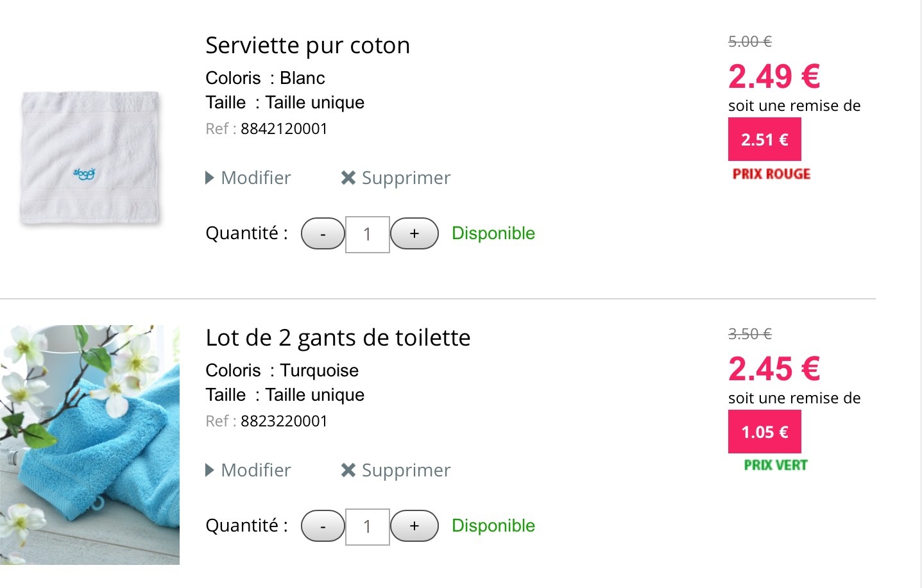Click the Supprimer text for gants de toilette
Image resolution: width=922 pixels, height=588 pixels.
(406, 470)
